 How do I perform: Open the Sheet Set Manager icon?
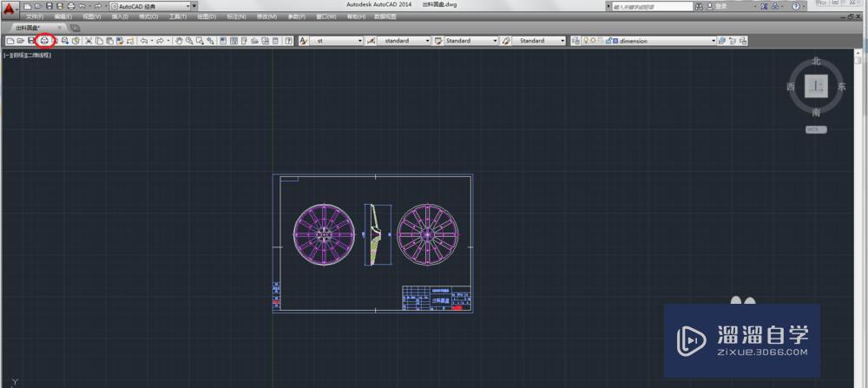click(x=254, y=41)
